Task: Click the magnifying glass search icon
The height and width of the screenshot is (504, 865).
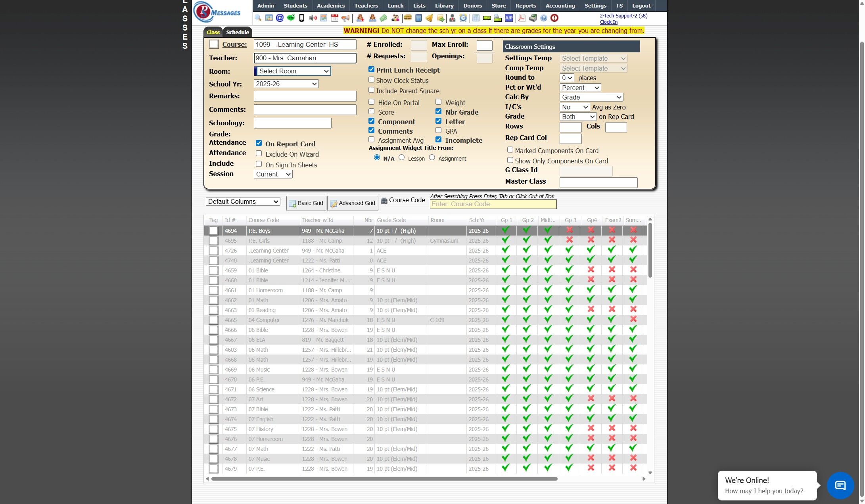Action: pos(258,18)
